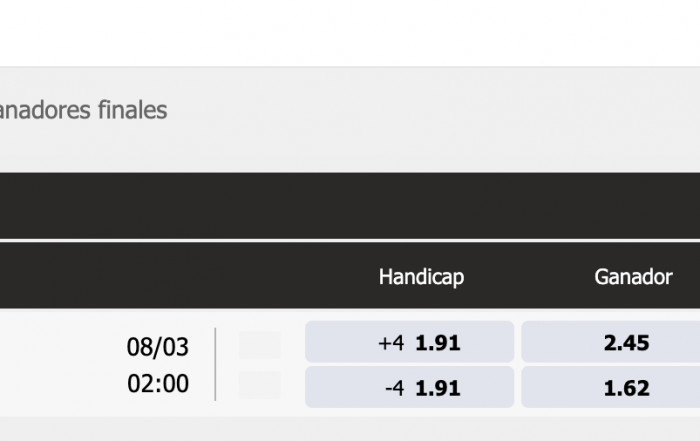The height and width of the screenshot is (441, 700).
Task: Click the lower team logo placeholder
Action: coord(260,385)
